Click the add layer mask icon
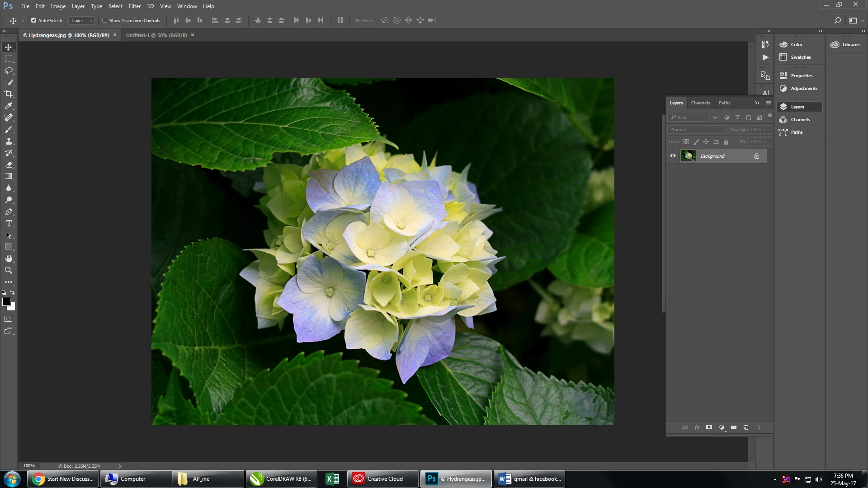Image resolution: width=868 pixels, height=488 pixels. tap(709, 427)
